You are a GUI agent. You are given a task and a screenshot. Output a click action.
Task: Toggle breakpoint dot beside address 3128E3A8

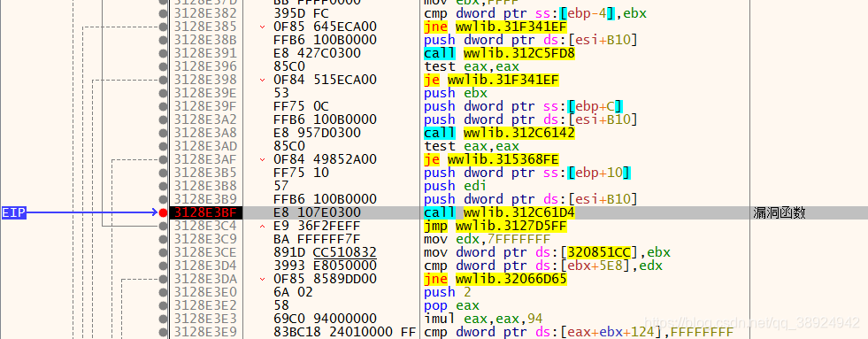point(163,133)
